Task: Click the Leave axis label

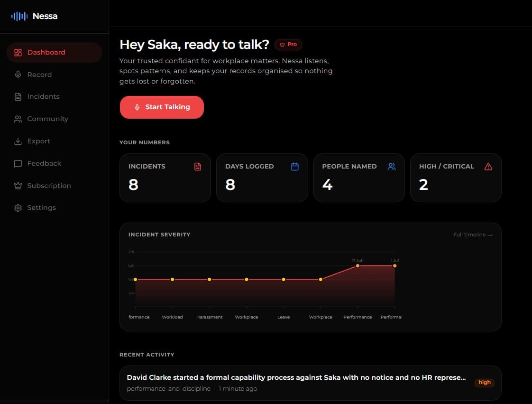Action: click(x=284, y=317)
